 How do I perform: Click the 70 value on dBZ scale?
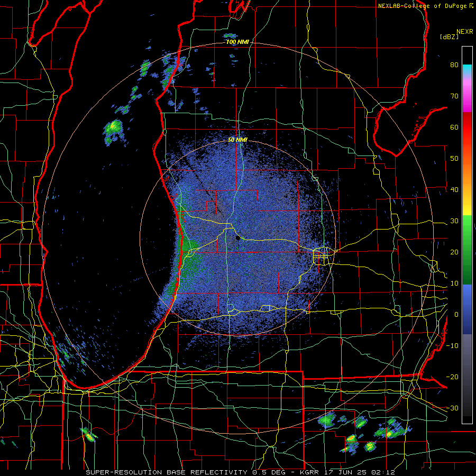[454, 96]
